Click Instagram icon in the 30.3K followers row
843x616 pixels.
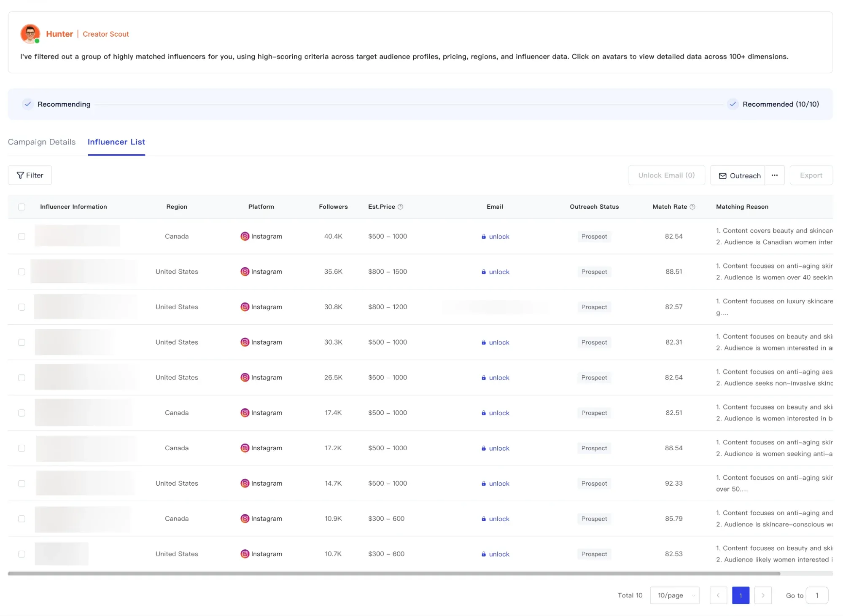pyautogui.click(x=245, y=342)
